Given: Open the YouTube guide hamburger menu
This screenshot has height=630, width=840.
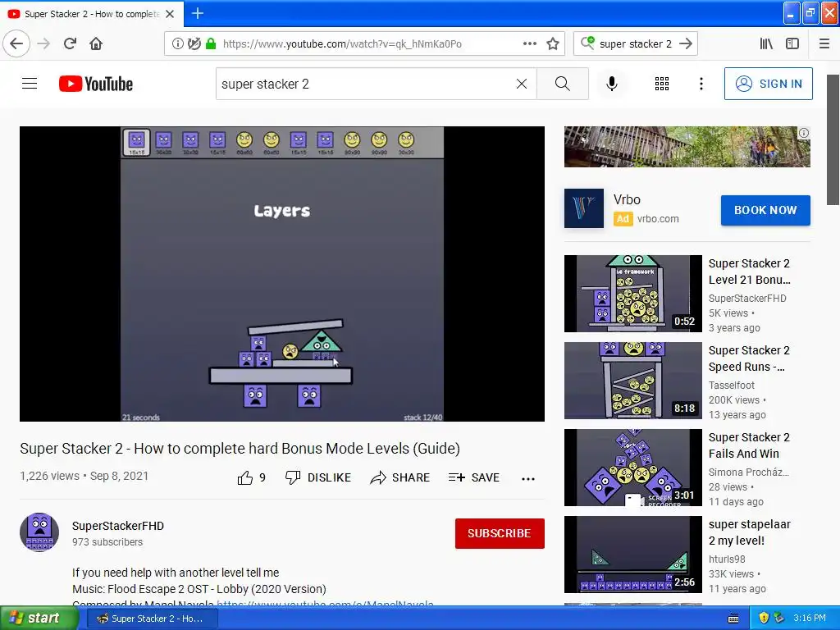Looking at the screenshot, I should coord(30,84).
